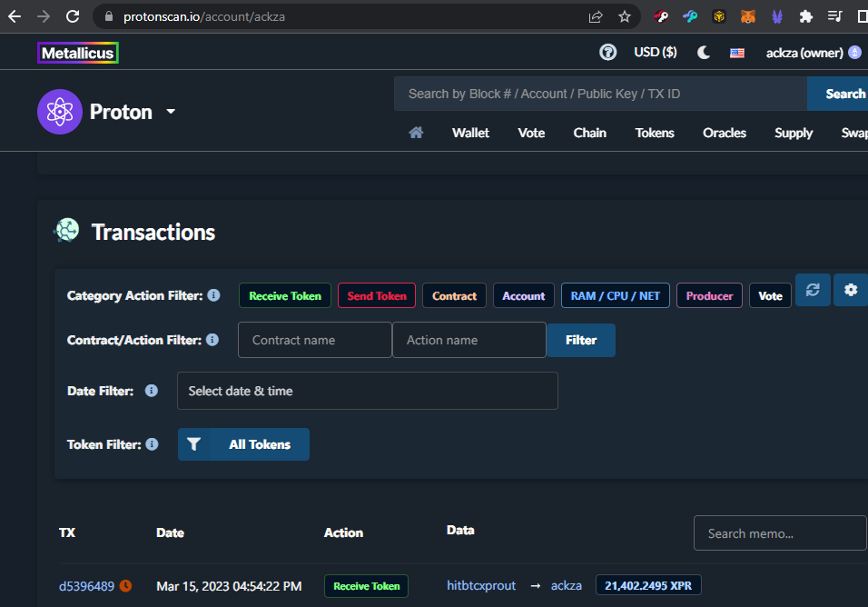
Task: Share this page from address bar
Action: [596, 16]
